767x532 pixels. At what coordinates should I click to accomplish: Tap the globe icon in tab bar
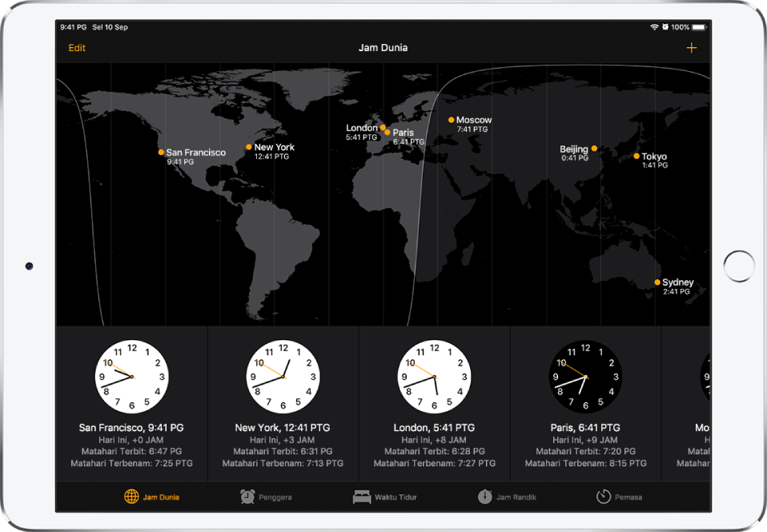[131, 497]
